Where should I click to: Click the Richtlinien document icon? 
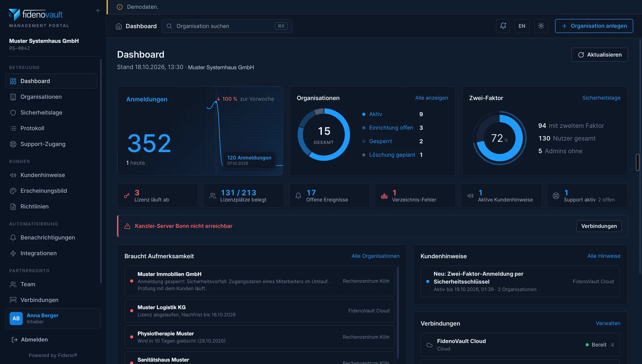13,206
